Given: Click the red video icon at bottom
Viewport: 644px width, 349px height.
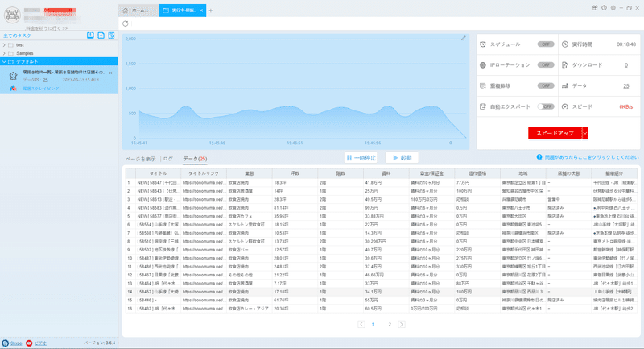Looking at the screenshot, I should tap(29, 343).
